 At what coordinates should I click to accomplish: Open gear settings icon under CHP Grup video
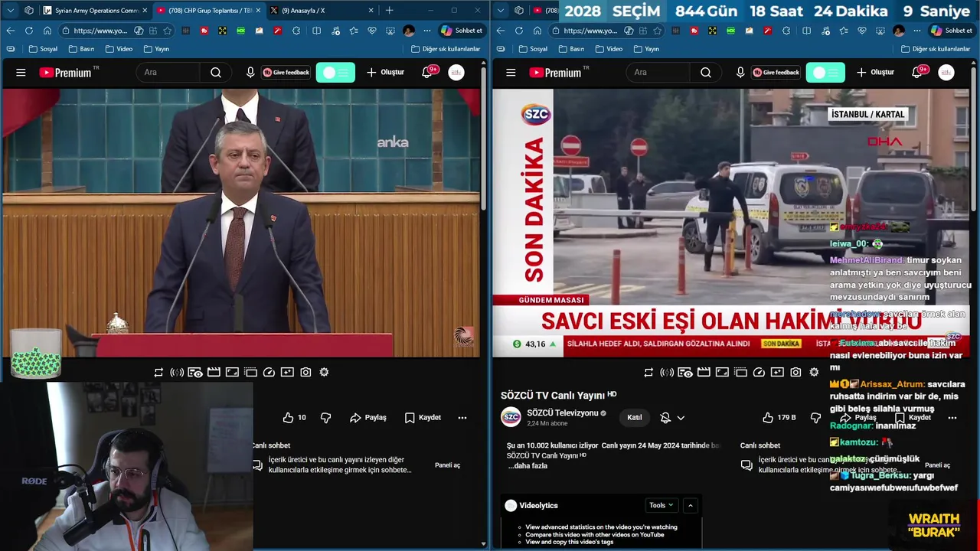324,373
